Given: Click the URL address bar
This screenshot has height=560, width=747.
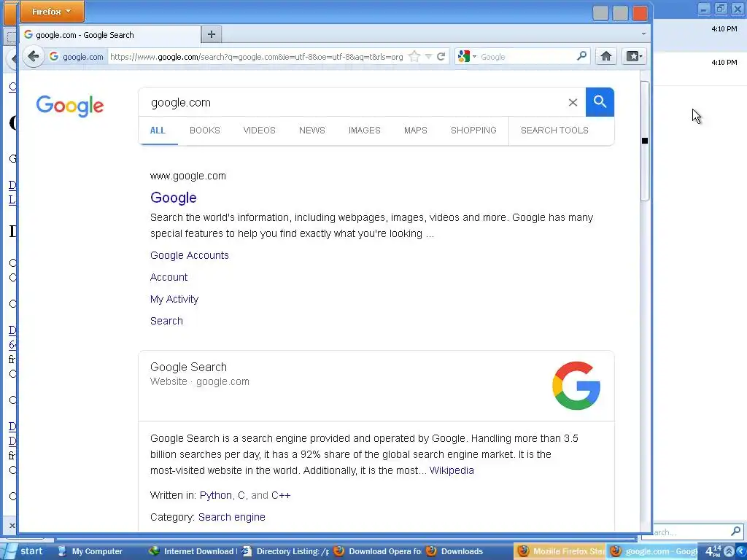Looking at the screenshot, I should [256, 57].
